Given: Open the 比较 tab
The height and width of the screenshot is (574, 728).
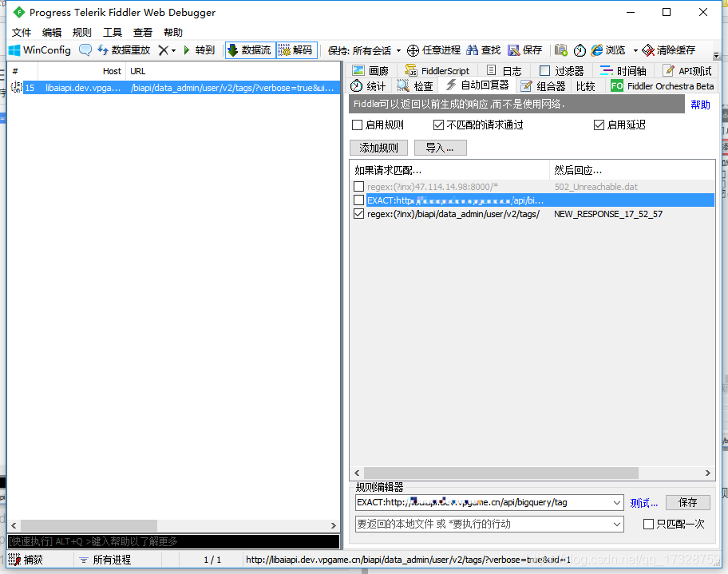Looking at the screenshot, I should coord(585,86).
